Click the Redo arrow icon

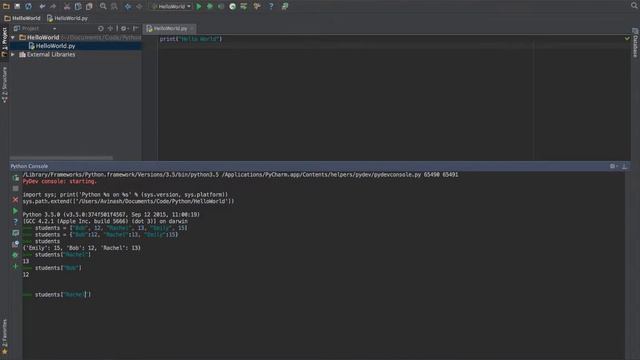[x=53, y=6]
